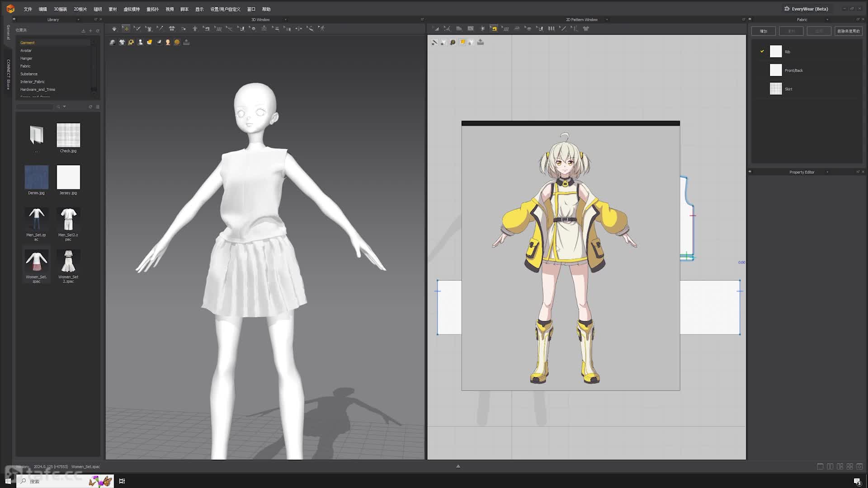
Task: Open the 2D板片 menu
Action: [80, 9]
